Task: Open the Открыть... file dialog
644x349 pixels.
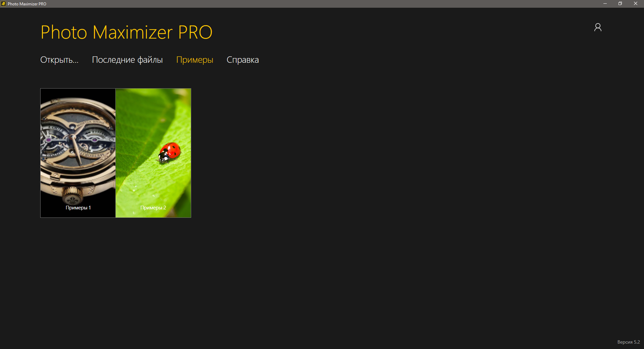Action: pyautogui.click(x=59, y=60)
